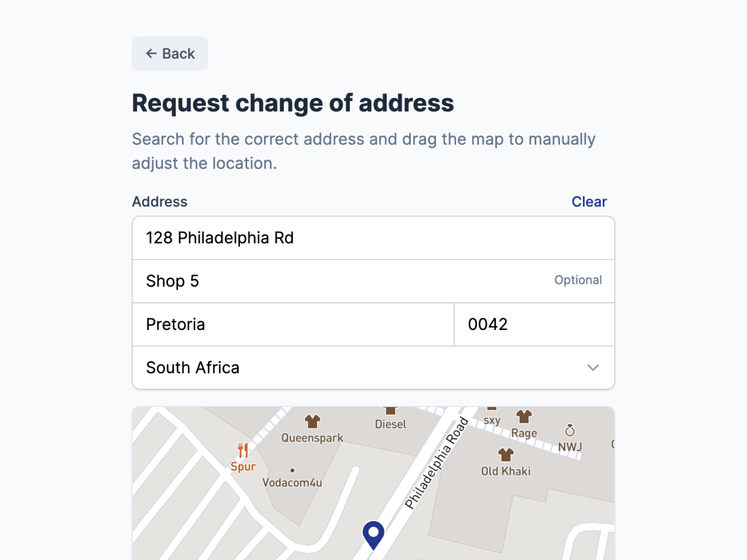Image resolution: width=747 pixels, height=560 pixels.
Task: Focus the Pretoria city field
Action: (x=293, y=325)
